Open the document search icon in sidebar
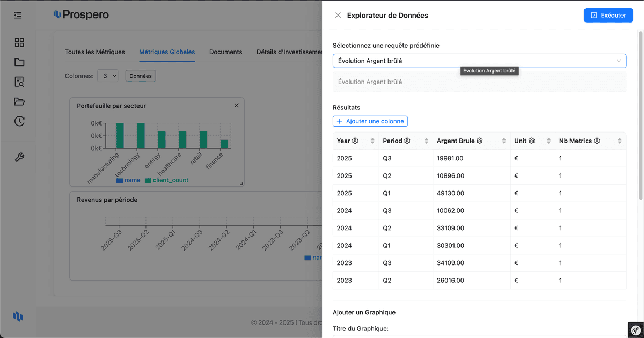Image resolution: width=644 pixels, height=338 pixels. pos(19,82)
